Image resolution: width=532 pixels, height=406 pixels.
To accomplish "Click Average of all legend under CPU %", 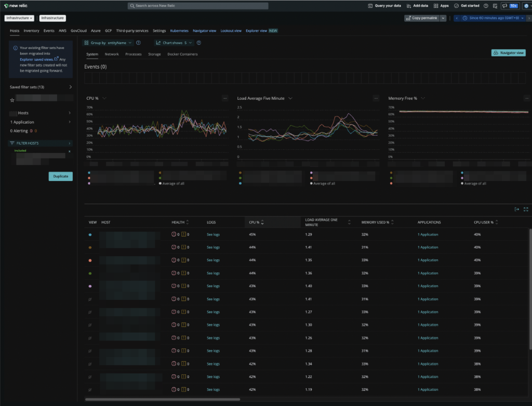I will [171, 184].
